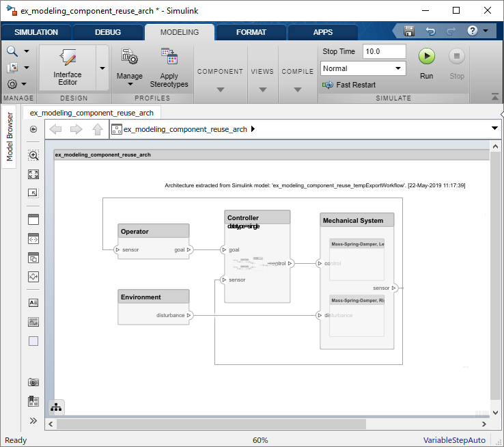
Task: Run the simulation
Action: 427,64
